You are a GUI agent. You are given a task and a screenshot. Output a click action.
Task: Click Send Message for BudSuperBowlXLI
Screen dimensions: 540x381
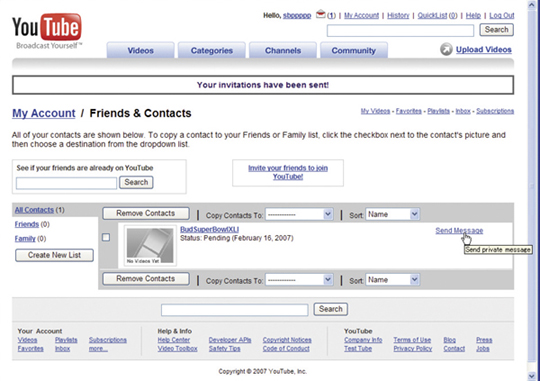point(459,230)
